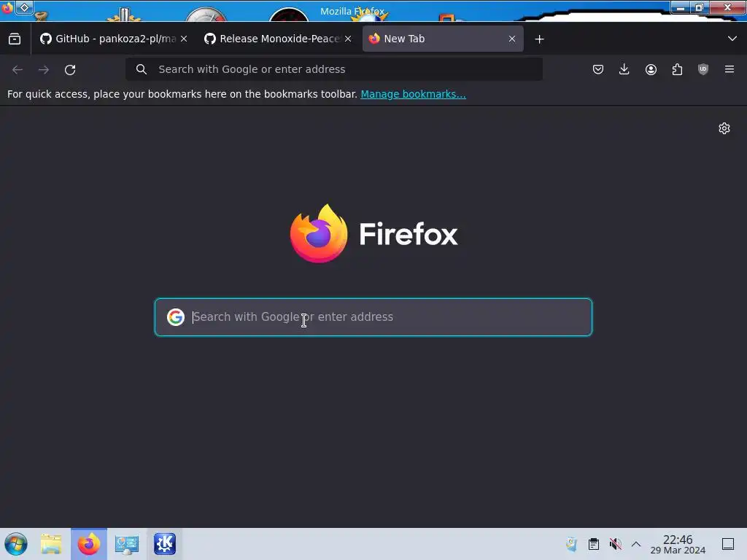Open the window menu icon in titlebar
747x560 pixels.
7,7
